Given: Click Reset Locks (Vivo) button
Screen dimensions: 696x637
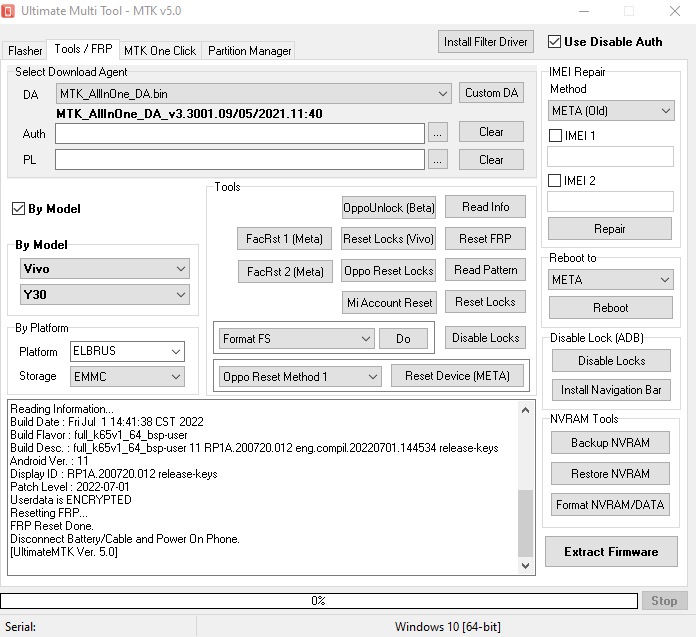Looking at the screenshot, I should [389, 239].
